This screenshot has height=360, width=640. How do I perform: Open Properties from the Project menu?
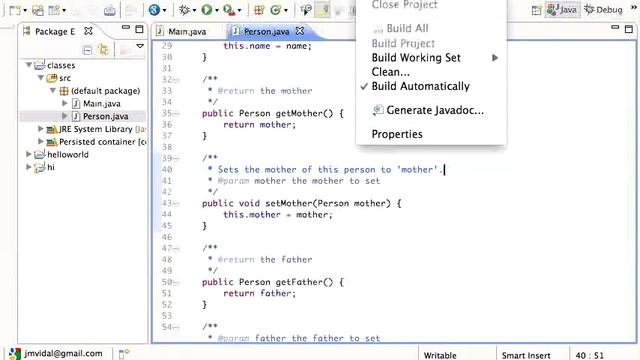pos(431,134)
